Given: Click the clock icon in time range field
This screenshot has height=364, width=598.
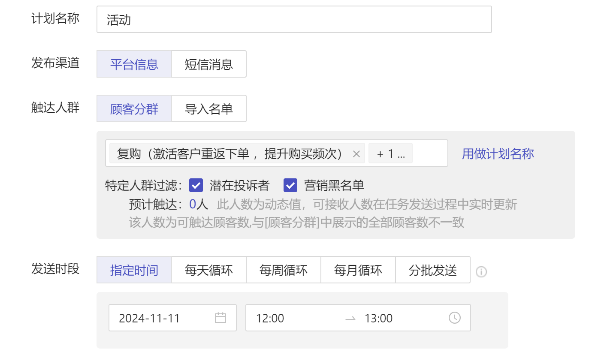Looking at the screenshot, I should coord(455,318).
